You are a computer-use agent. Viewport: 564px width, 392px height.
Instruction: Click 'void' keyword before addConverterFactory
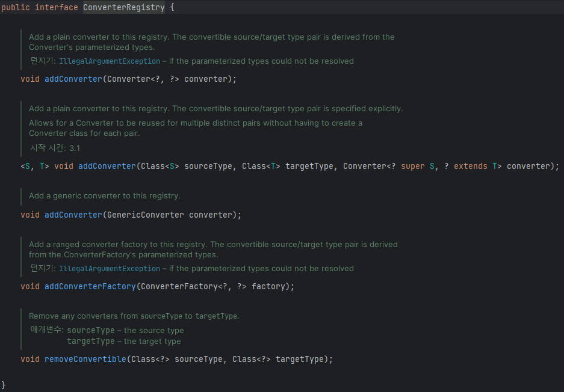30,286
